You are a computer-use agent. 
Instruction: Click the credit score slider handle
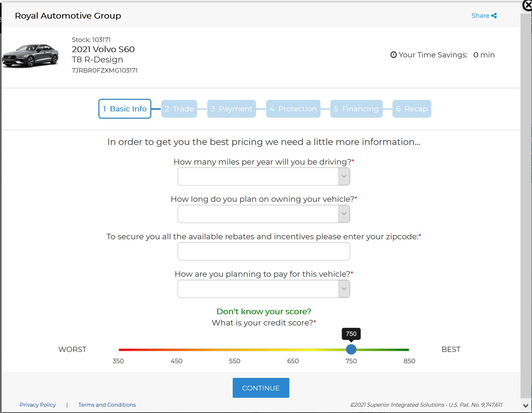click(351, 349)
